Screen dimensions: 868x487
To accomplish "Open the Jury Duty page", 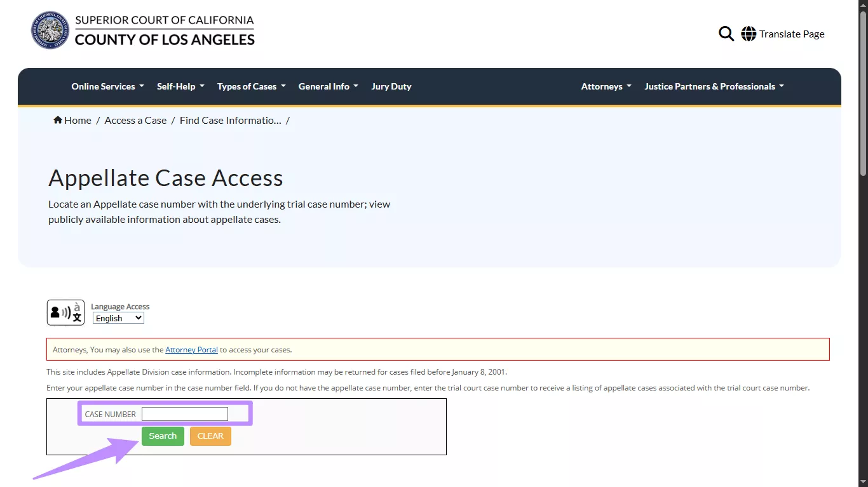I will 391,86.
